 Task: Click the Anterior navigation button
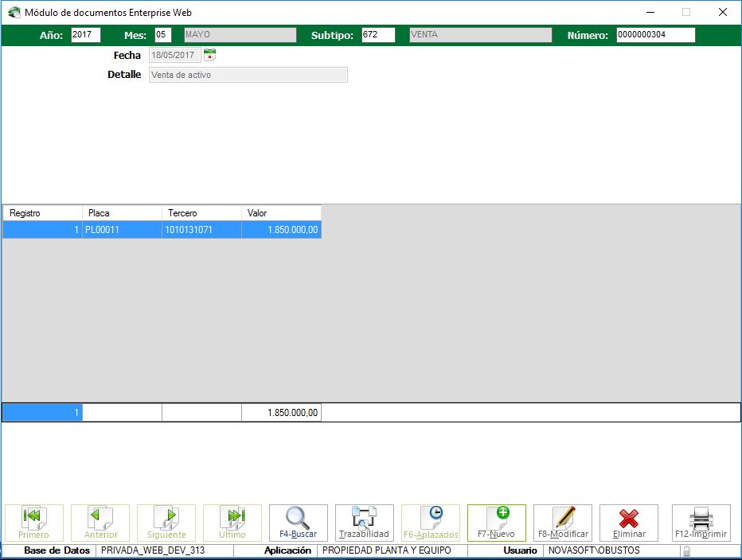point(100,523)
